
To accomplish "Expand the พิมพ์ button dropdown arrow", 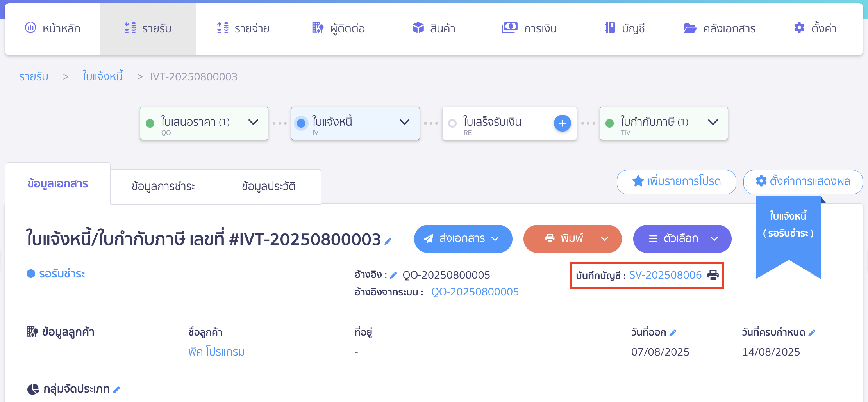I will coord(605,239).
